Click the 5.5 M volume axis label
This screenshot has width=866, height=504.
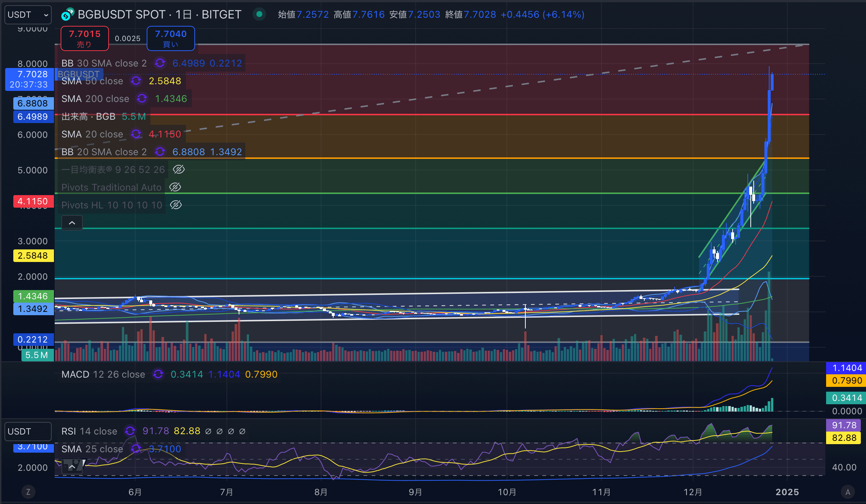pos(37,355)
